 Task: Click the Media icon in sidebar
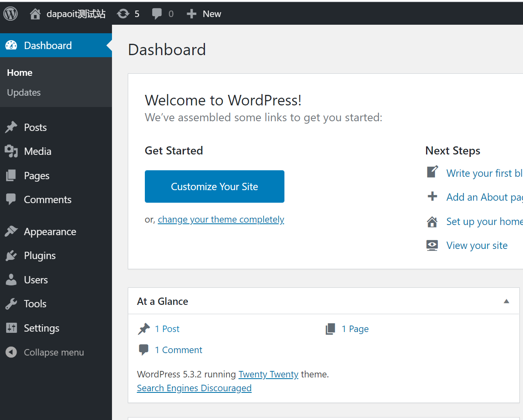[11, 151]
